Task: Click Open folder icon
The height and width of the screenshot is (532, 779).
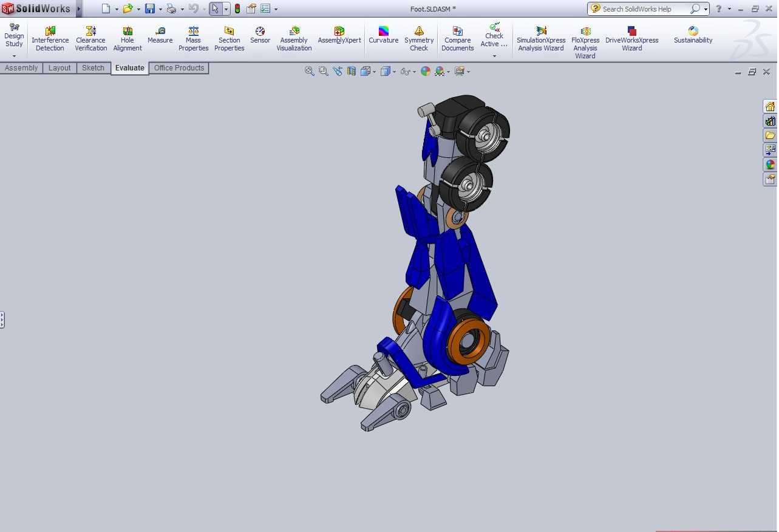Action: [128, 9]
